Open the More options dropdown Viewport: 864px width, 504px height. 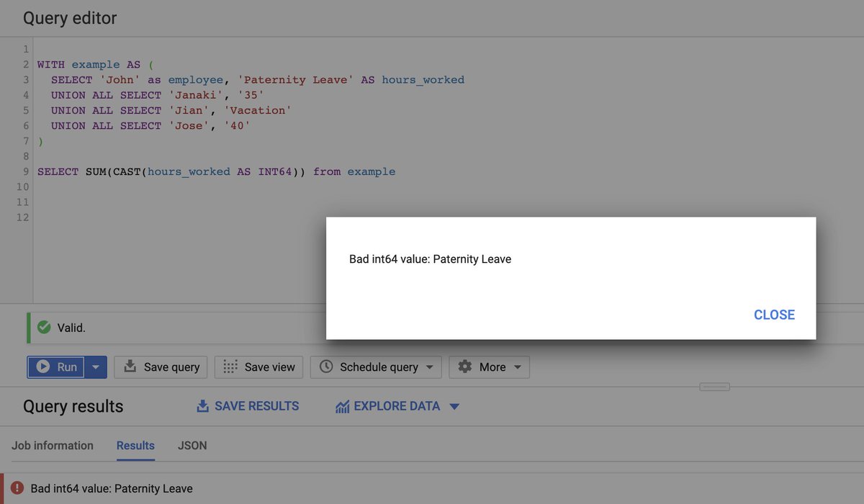click(x=489, y=367)
